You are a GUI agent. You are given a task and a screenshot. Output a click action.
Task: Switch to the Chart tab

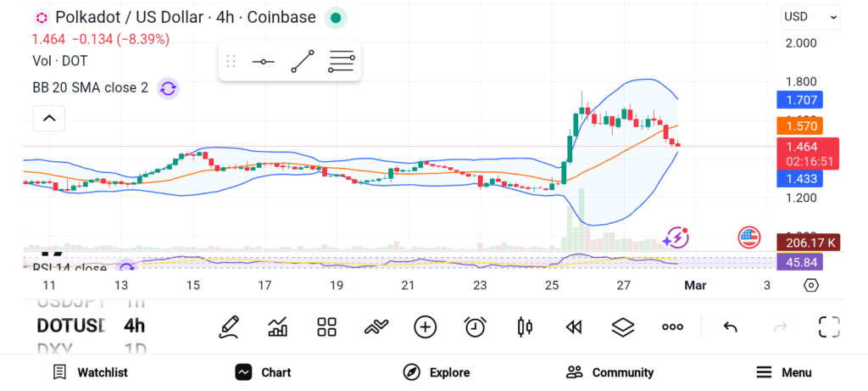tap(263, 372)
